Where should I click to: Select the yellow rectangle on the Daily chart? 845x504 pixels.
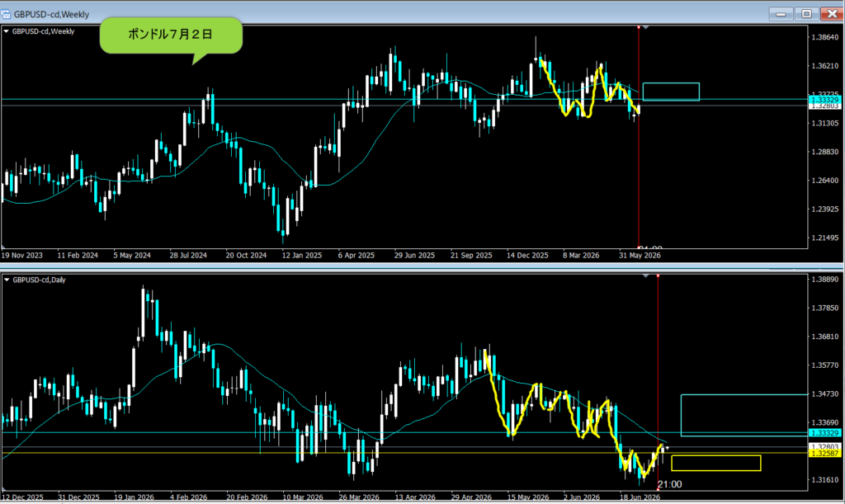(x=716, y=463)
